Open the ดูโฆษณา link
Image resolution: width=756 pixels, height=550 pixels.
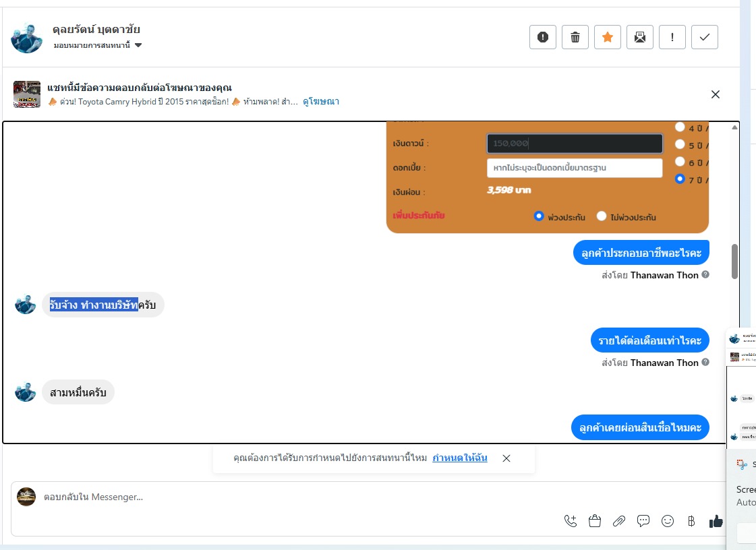coord(320,102)
